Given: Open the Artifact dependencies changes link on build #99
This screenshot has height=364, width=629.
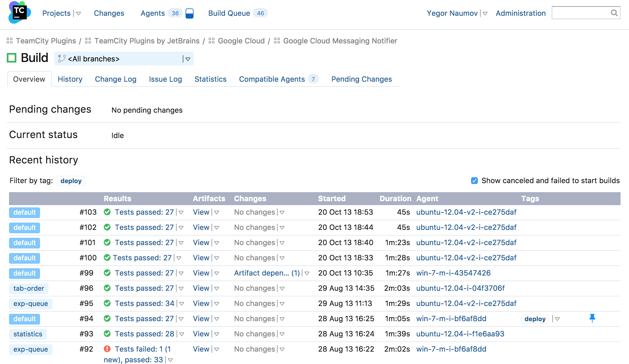Looking at the screenshot, I should point(267,273).
